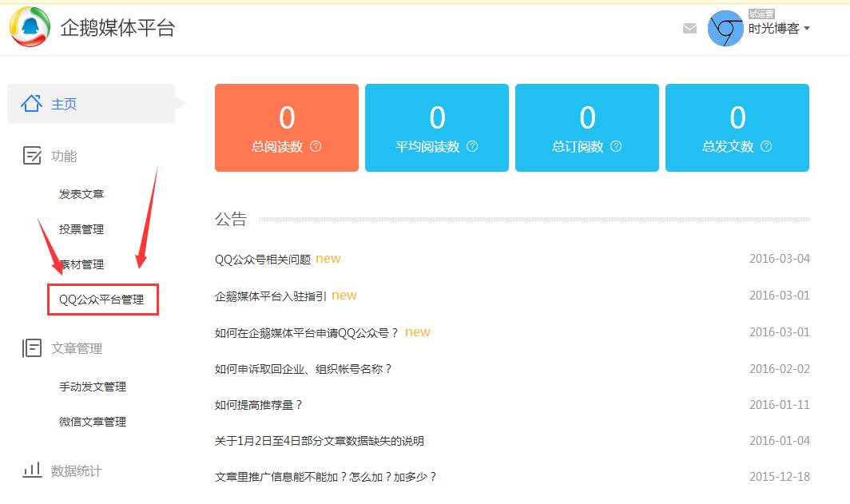
Task: Open QQ公众平台管理 menu entry
Action: tap(102, 300)
